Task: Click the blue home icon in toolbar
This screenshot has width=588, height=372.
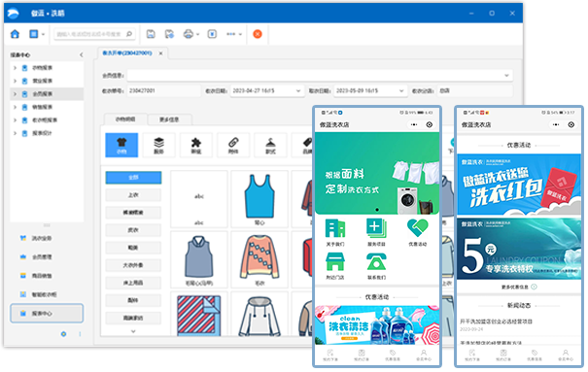Action: coord(15,34)
